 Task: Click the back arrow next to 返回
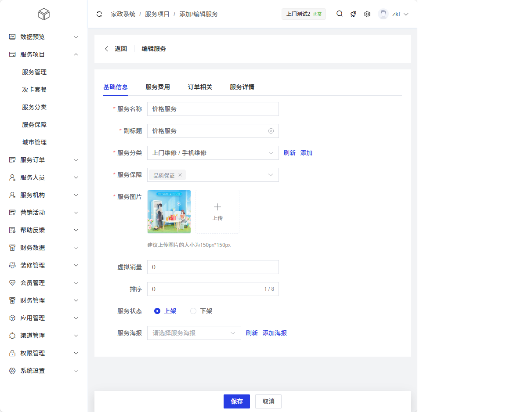click(x=106, y=49)
